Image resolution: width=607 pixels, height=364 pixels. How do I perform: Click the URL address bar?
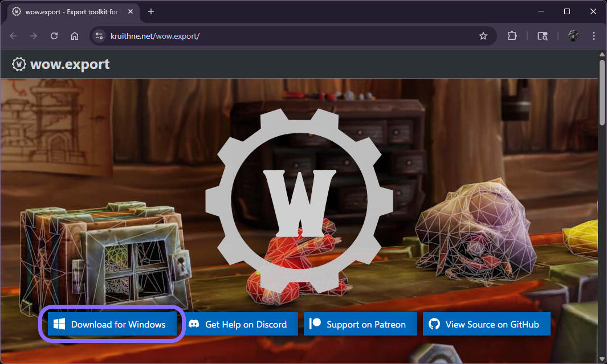point(285,36)
